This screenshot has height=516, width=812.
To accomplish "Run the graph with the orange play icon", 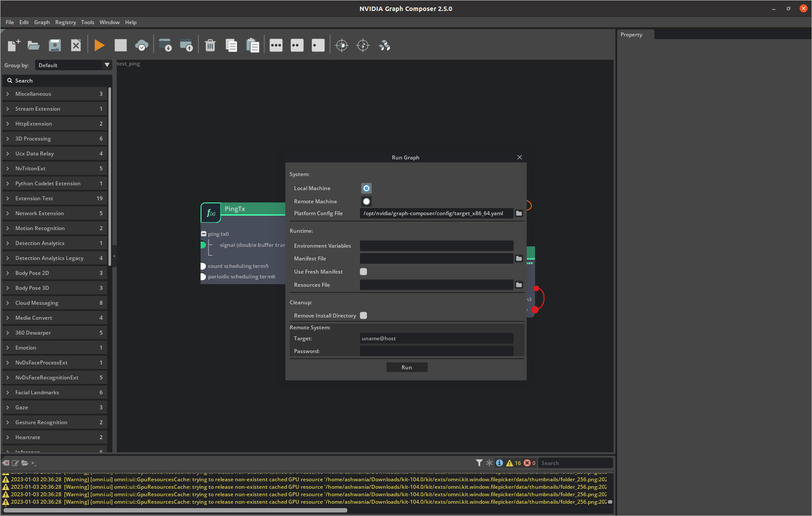I will [100, 45].
